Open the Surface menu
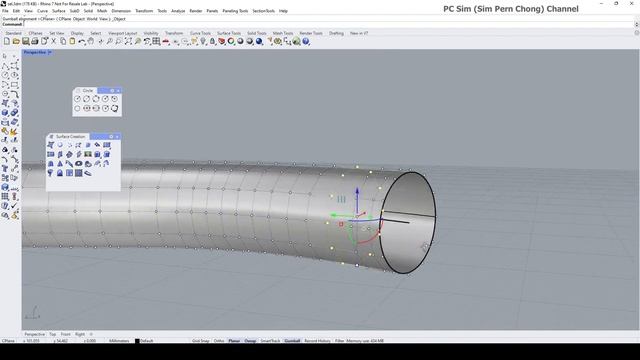640x360 pixels. (x=58, y=11)
